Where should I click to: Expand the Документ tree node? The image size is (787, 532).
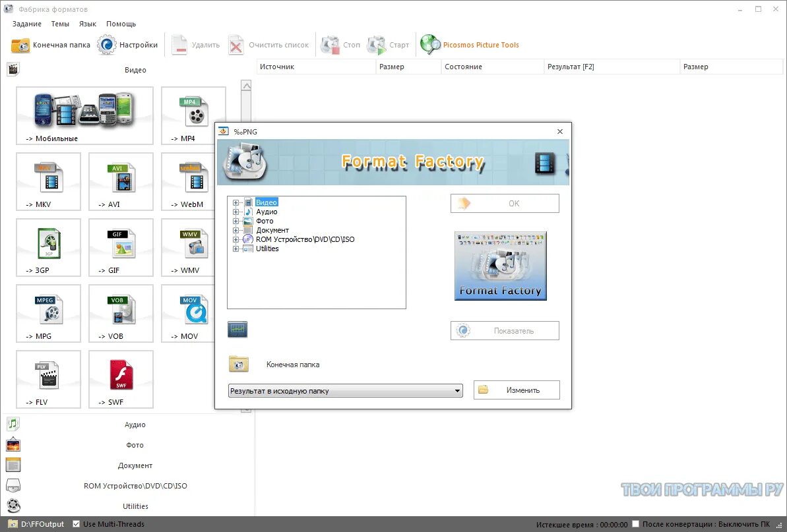[x=236, y=230]
